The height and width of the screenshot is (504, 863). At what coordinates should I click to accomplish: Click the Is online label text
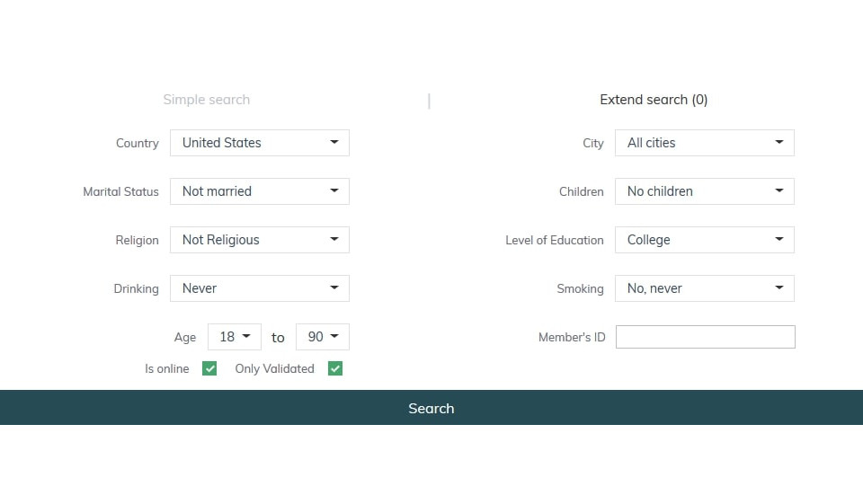(167, 368)
